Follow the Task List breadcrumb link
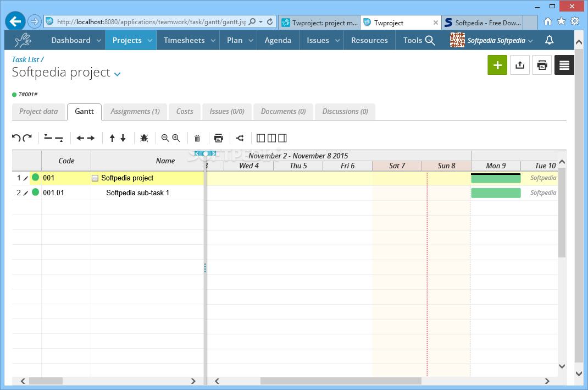This screenshot has width=588, height=390. 25,59
